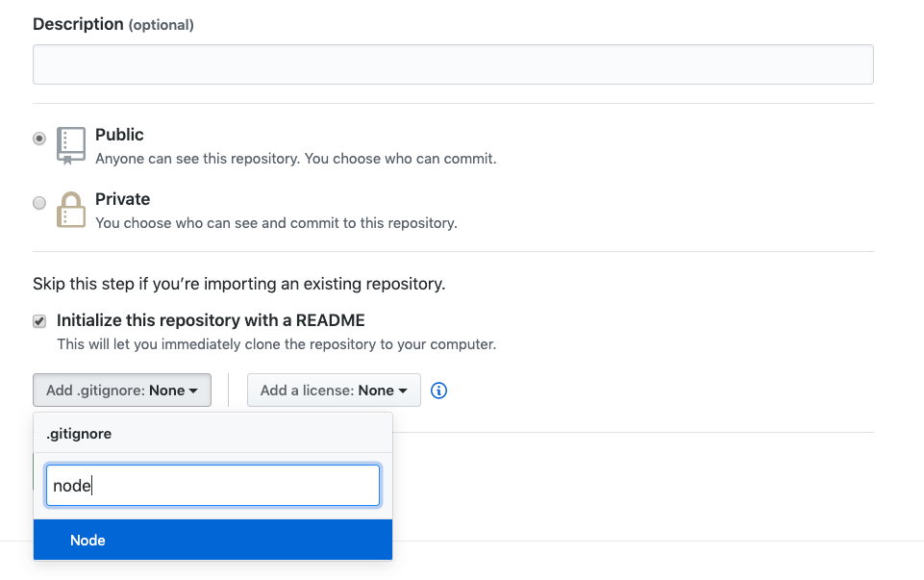924x580 pixels.
Task: Click the Public repository book icon
Action: pos(71,145)
